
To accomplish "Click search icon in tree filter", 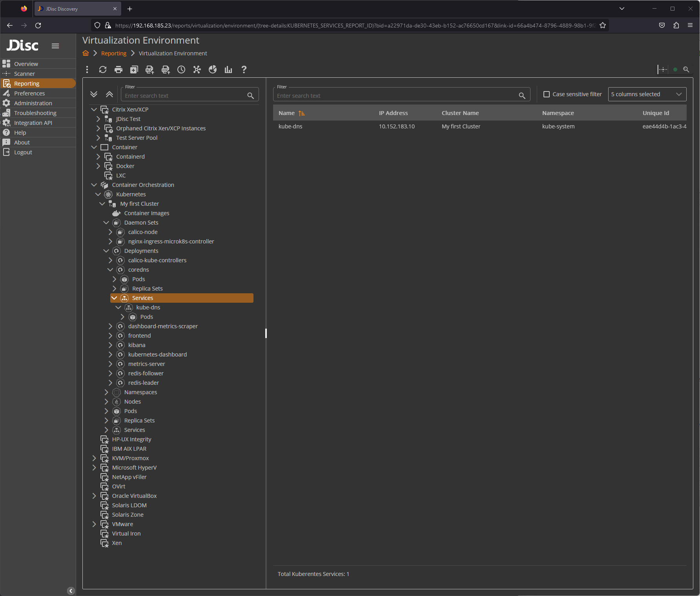I will (x=251, y=96).
